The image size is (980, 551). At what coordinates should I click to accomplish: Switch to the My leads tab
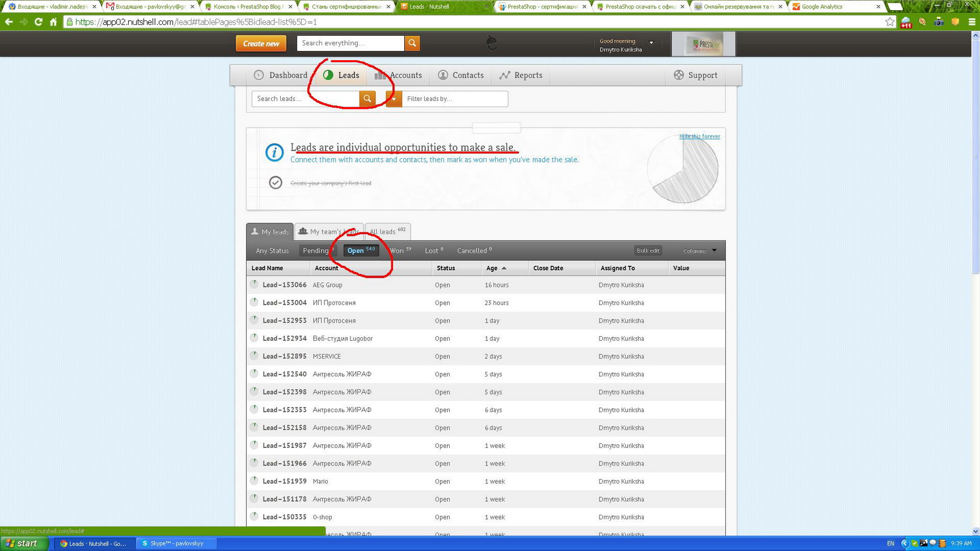pos(270,231)
